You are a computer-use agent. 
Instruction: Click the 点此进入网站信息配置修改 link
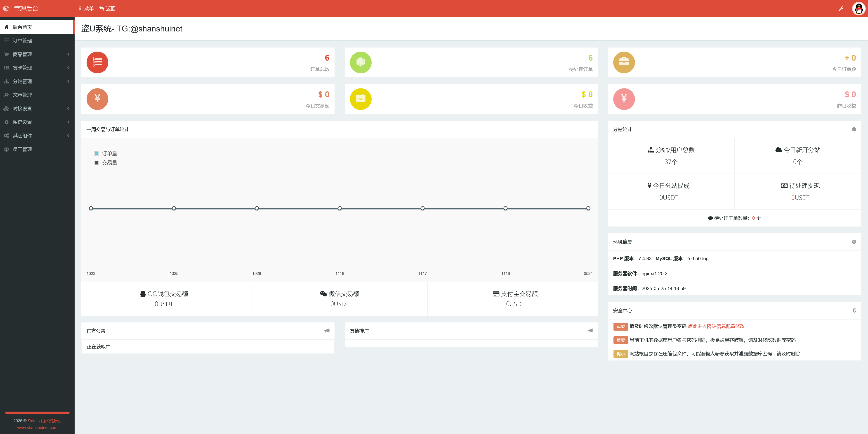click(x=716, y=326)
